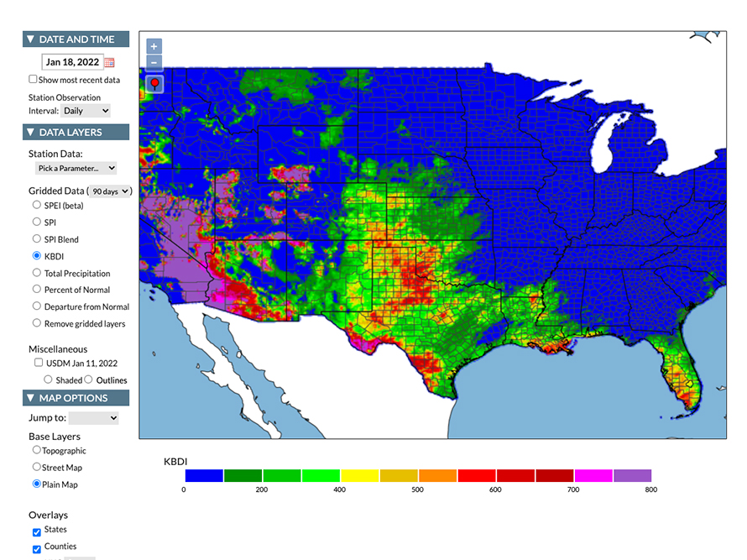Image resolution: width=747 pixels, height=560 pixels.
Task: Collapse the DATA LAYERS panel
Action: click(29, 132)
